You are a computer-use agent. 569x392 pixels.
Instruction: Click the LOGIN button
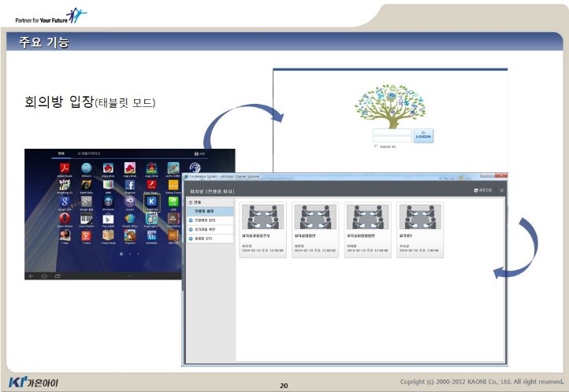coord(423,135)
